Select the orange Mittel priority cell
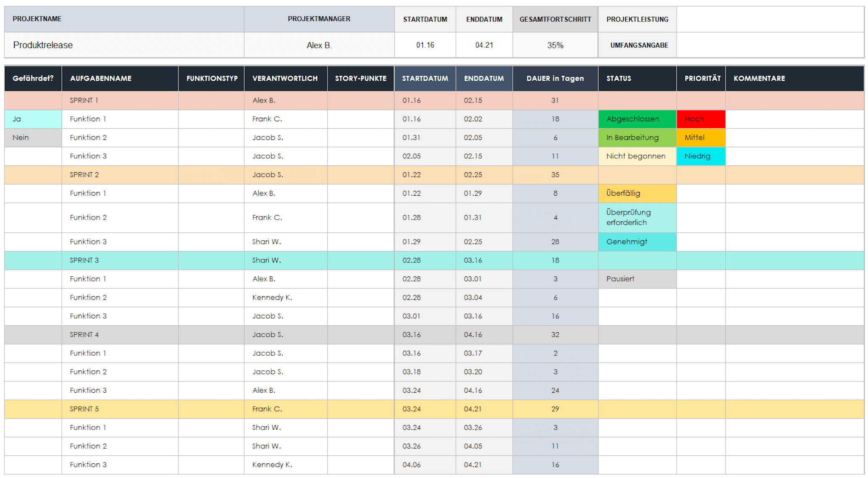 pos(700,137)
